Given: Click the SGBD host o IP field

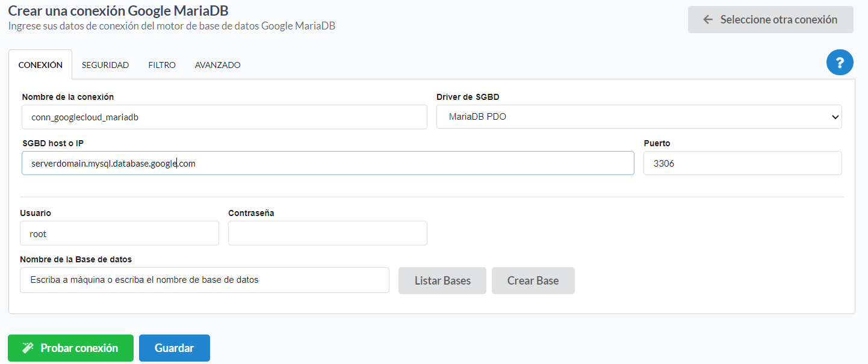Looking at the screenshot, I should click(x=328, y=162).
